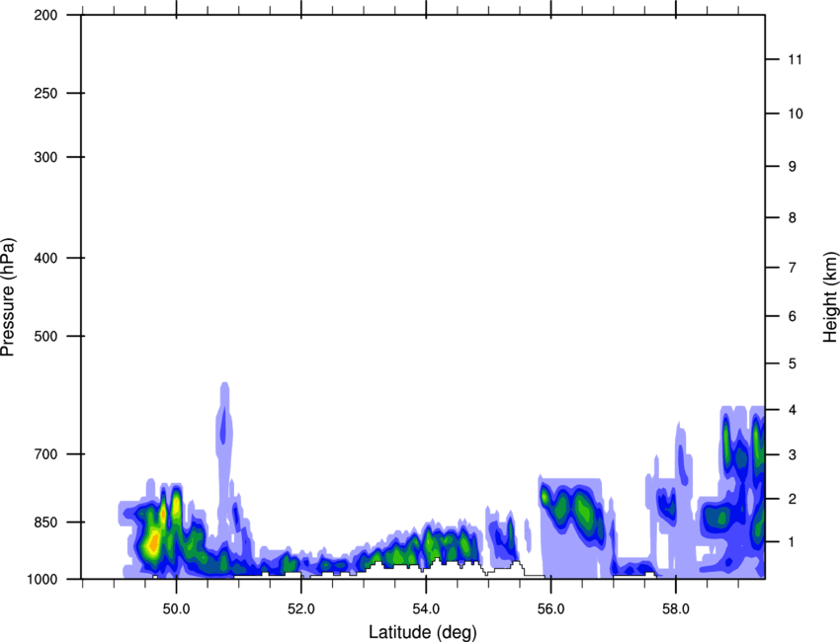Click the 400 pressure tick label
Image resolution: width=840 pixels, height=642 pixels.
[x=46, y=258]
